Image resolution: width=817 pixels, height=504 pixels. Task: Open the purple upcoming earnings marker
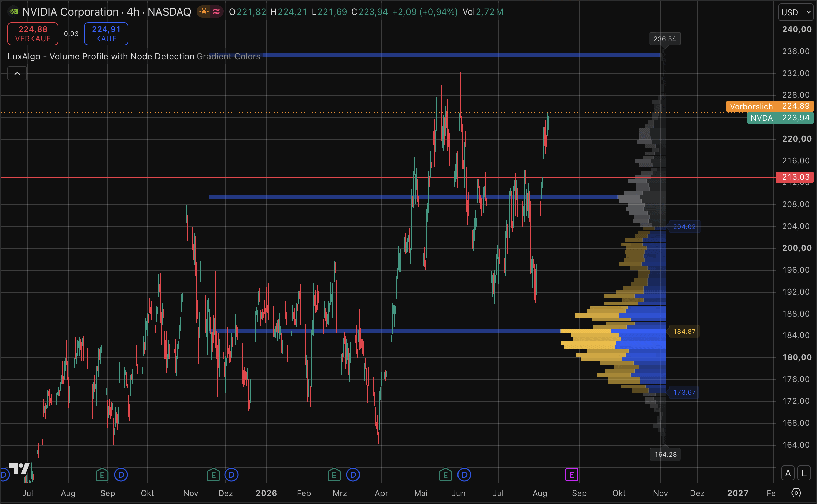point(572,475)
